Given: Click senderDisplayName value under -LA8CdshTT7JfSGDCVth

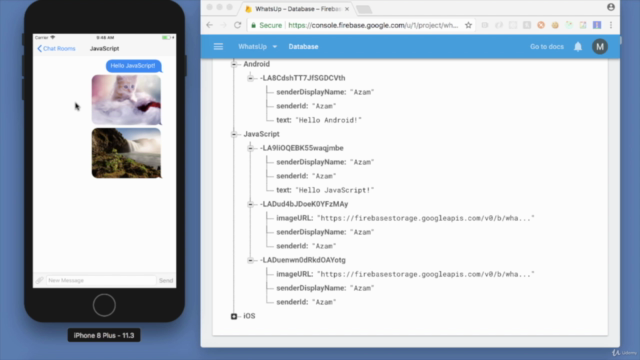Looking at the screenshot, I should (x=362, y=92).
